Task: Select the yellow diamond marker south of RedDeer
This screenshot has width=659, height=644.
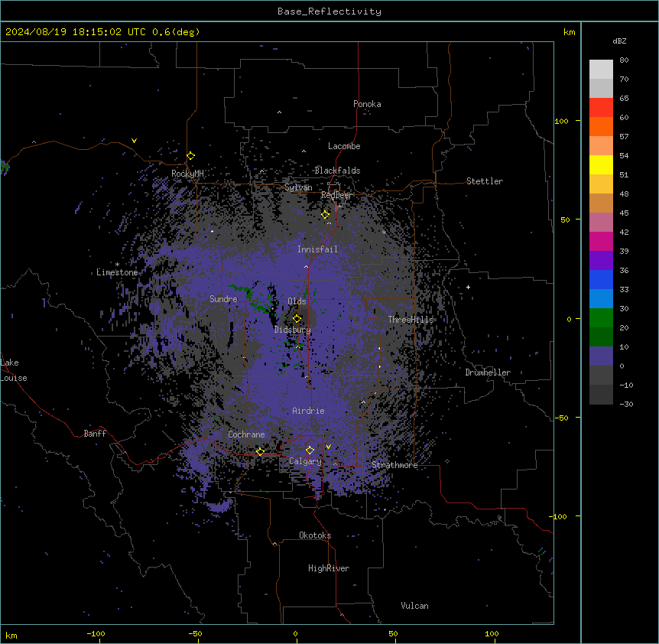Action: click(326, 215)
